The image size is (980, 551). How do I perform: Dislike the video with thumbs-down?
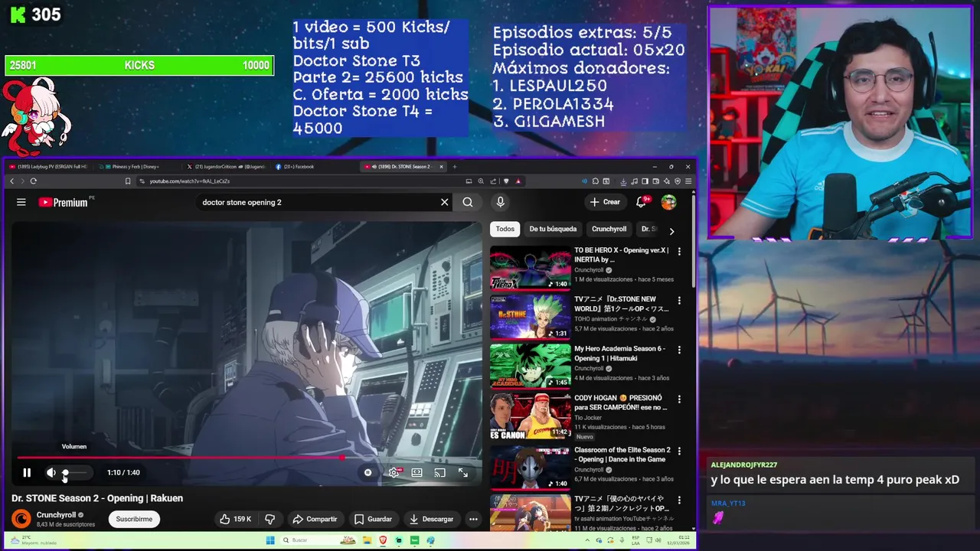(269, 519)
